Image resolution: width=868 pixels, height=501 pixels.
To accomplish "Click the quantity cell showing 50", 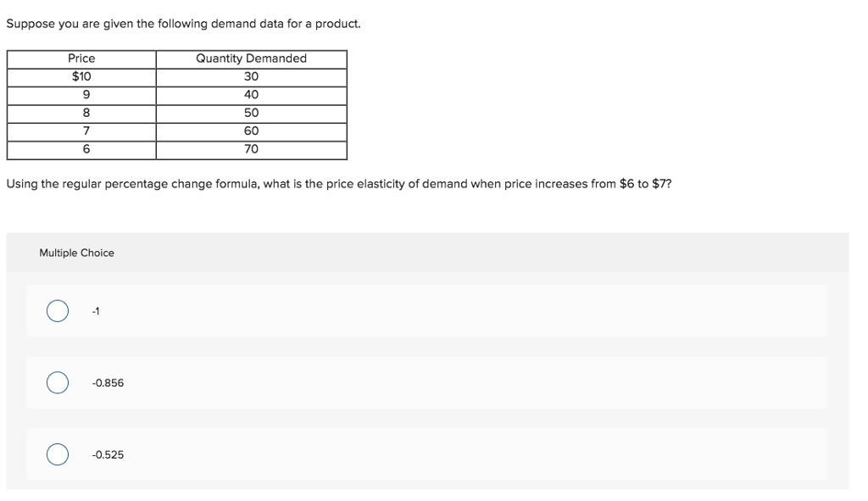I will (250, 113).
